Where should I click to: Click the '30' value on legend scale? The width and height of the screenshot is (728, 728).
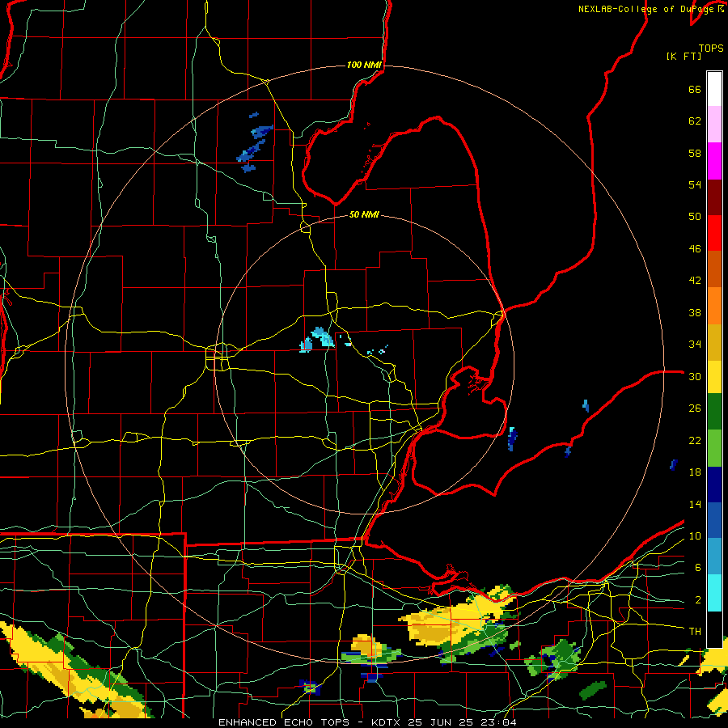(695, 376)
